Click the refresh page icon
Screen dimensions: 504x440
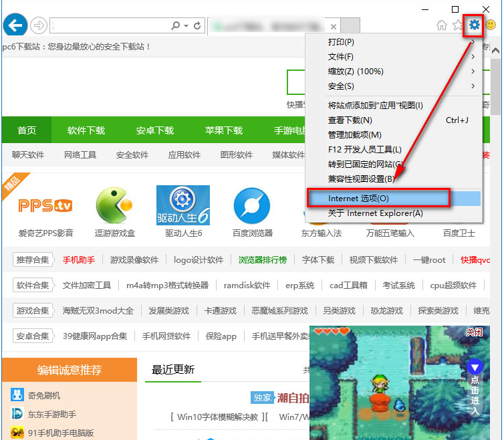(x=197, y=25)
